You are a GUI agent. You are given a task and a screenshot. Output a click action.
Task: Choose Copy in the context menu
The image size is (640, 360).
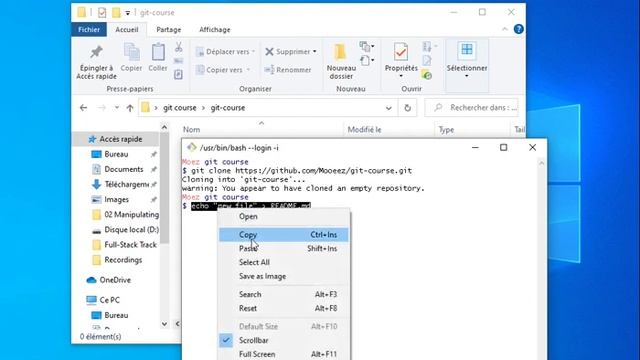(x=284, y=235)
